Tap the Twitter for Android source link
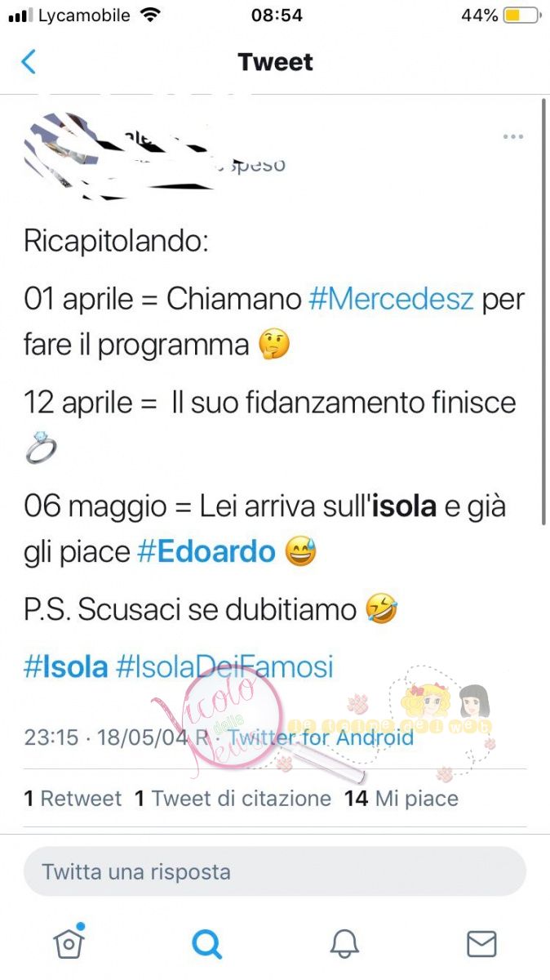Image resolution: width=550 pixels, height=980 pixels. click(321, 737)
